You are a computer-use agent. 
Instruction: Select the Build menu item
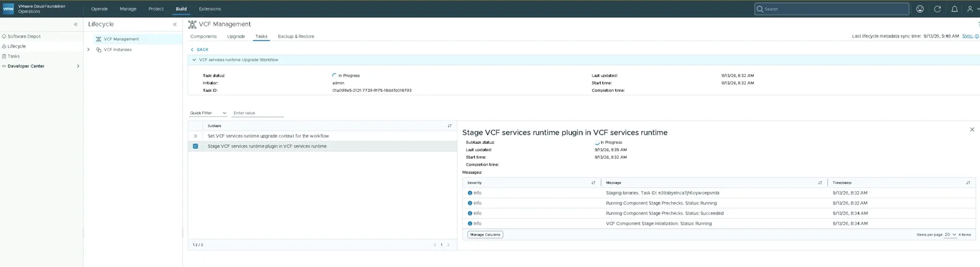pyautogui.click(x=181, y=9)
